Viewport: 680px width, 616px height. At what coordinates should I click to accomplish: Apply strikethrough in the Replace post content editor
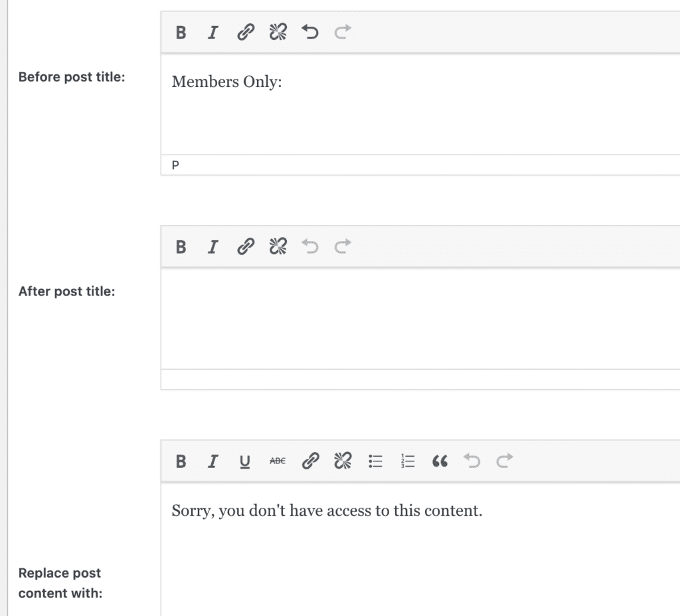277,461
